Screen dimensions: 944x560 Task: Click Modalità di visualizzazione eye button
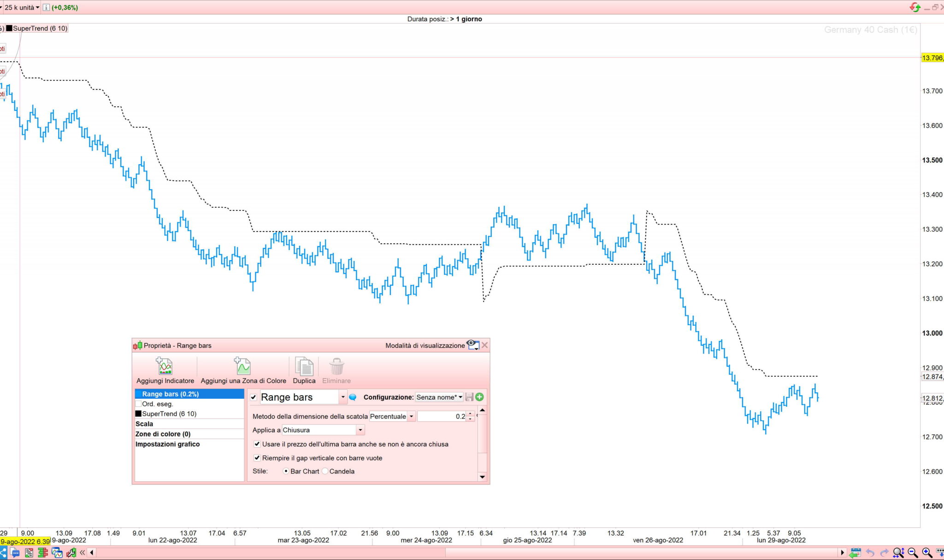[x=472, y=345]
